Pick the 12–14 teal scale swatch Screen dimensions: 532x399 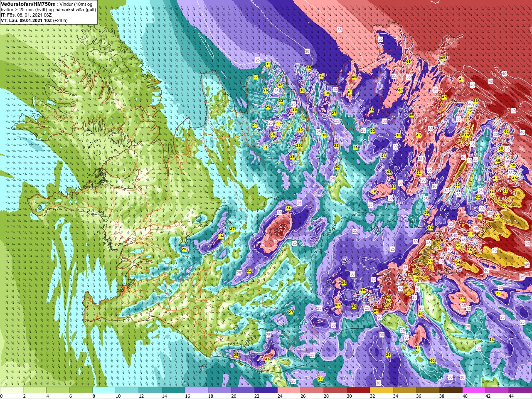pos(150,390)
